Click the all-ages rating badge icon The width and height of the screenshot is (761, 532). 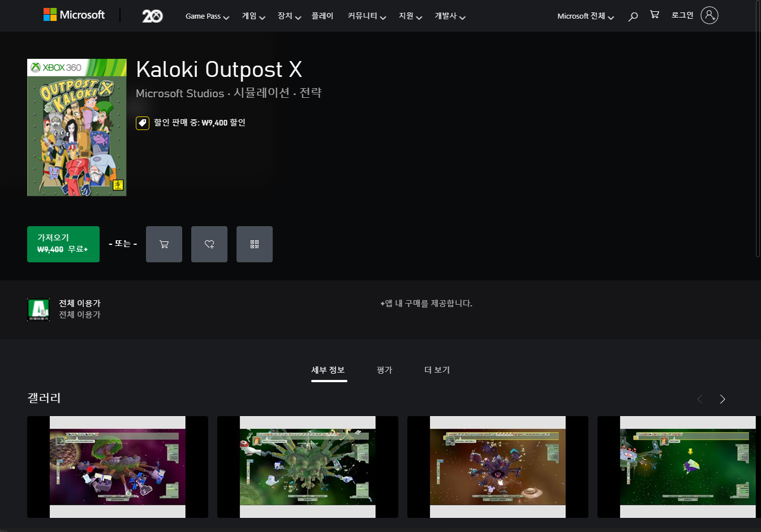tap(38, 309)
